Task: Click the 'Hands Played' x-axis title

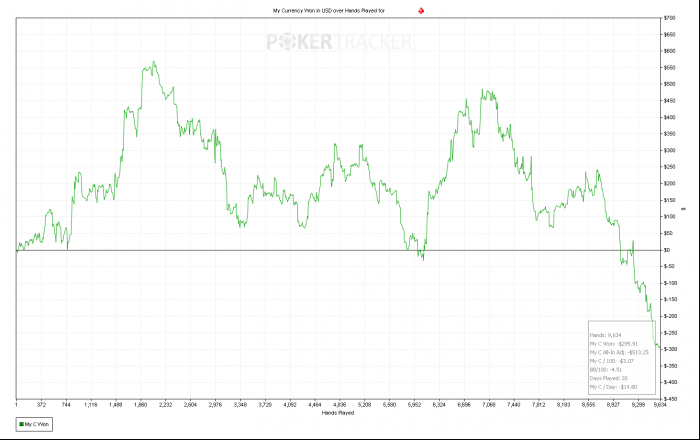Action: pyautogui.click(x=338, y=413)
